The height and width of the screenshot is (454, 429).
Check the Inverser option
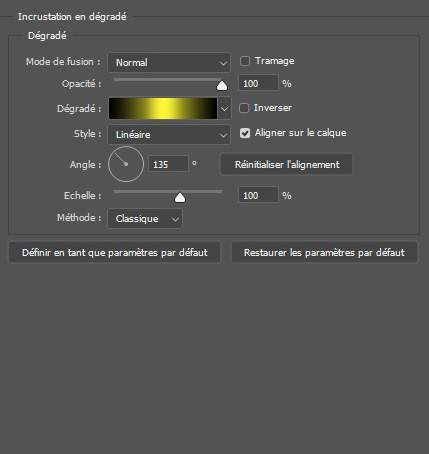[244, 108]
